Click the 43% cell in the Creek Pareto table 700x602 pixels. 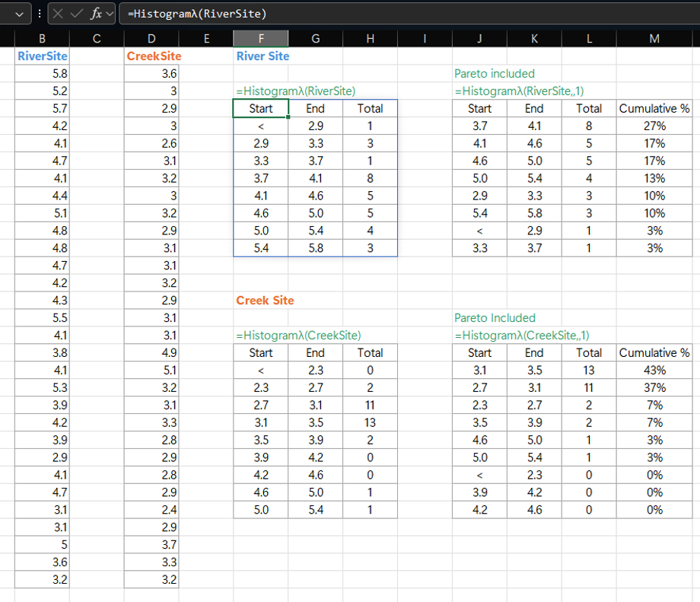coord(654,370)
